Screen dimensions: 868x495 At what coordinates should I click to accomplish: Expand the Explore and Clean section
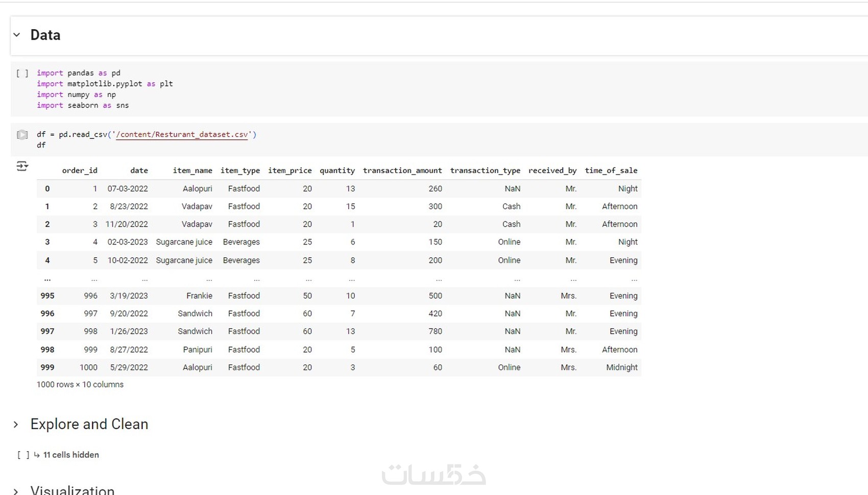tap(16, 425)
